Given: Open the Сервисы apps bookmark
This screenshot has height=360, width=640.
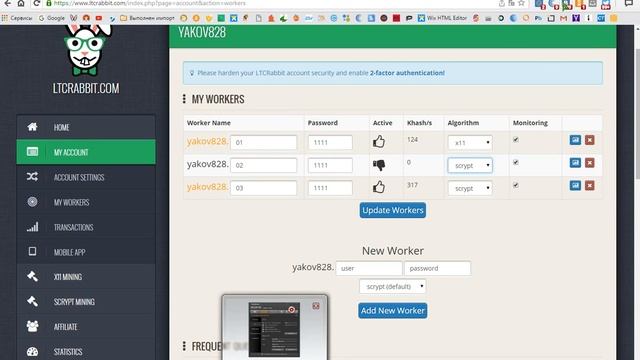Looking at the screenshot, I should pos(17,18).
